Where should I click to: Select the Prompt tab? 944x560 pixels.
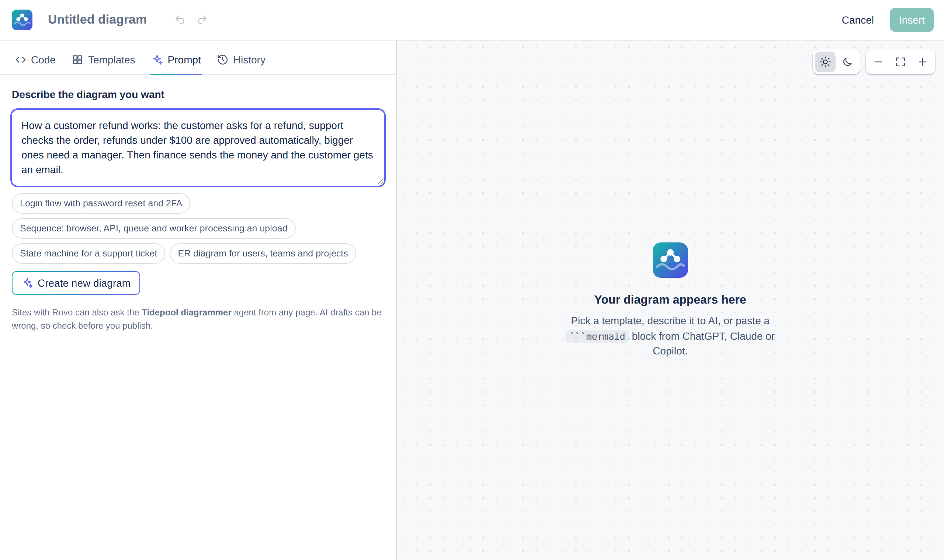(176, 60)
